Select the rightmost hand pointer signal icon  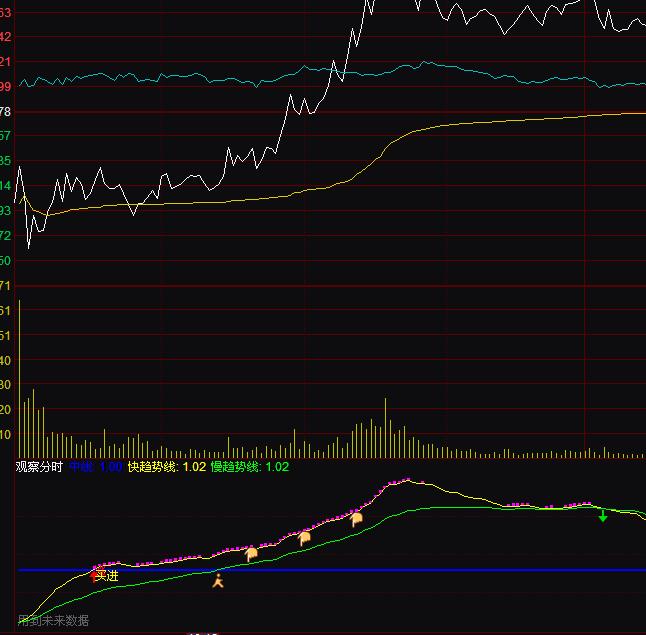pyautogui.click(x=357, y=518)
